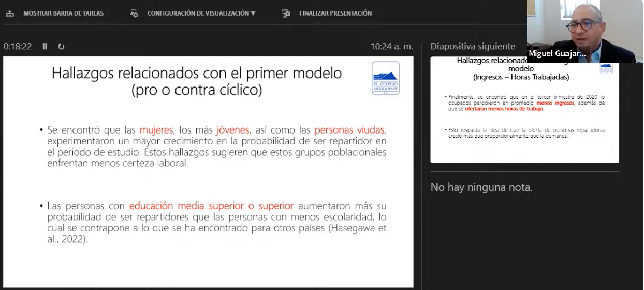Screen dimensions: 644x290
Task: Expand the arrow beside Configuración de visualización
Action: point(253,13)
